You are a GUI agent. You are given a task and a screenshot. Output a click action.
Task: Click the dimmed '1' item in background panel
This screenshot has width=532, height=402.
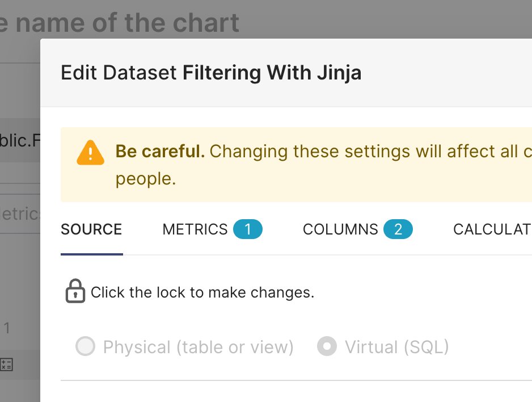click(x=7, y=328)
